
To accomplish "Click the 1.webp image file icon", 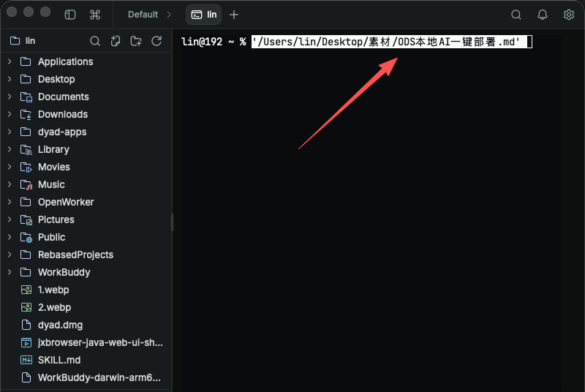I will pyautogui.click(x=26, y=290).
